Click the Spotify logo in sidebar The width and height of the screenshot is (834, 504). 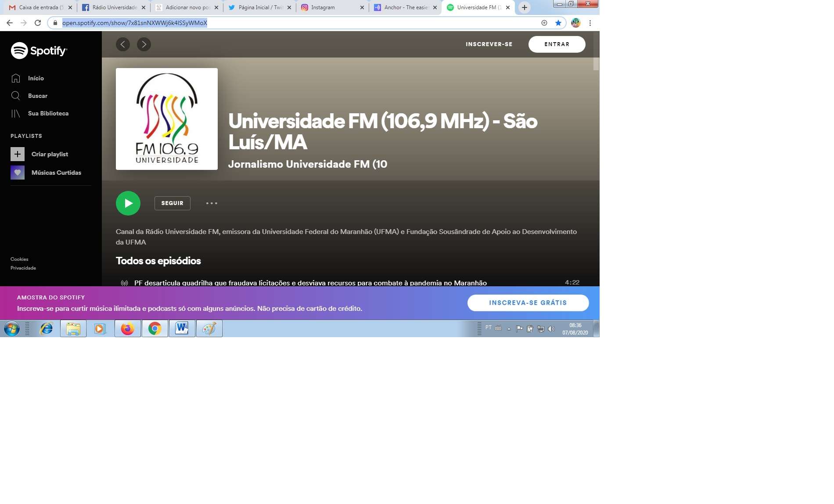[x=39, y=51]
